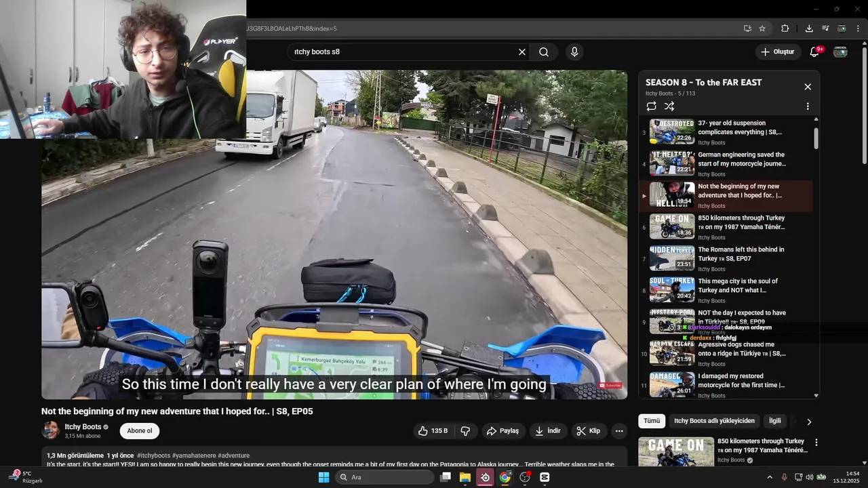Open options for recommended '850 kilometers' video
Screen dimensions: 868x488
click(x=816, y=443)
